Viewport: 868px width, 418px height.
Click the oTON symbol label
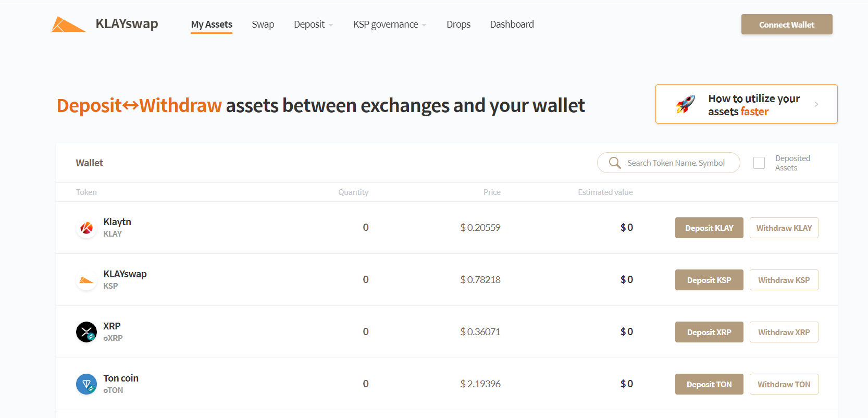[x=113, y=390]
